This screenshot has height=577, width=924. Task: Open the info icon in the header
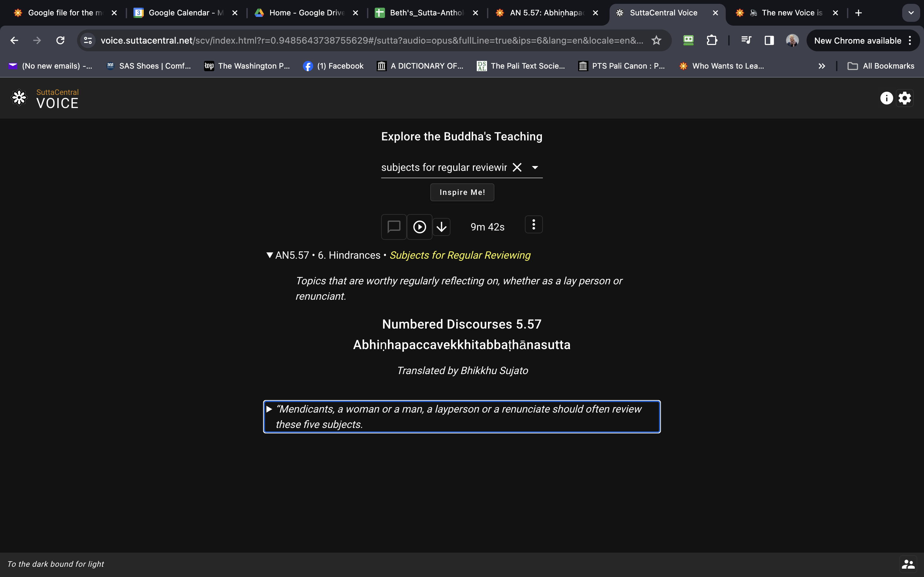click(x=886, y=98)
